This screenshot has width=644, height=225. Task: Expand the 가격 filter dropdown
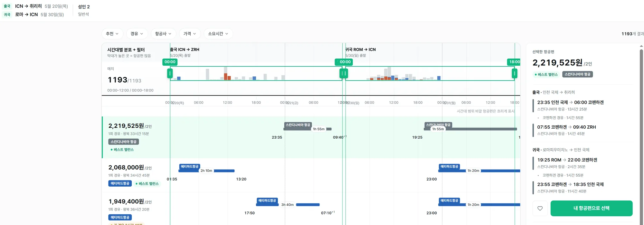click(190, 34)
